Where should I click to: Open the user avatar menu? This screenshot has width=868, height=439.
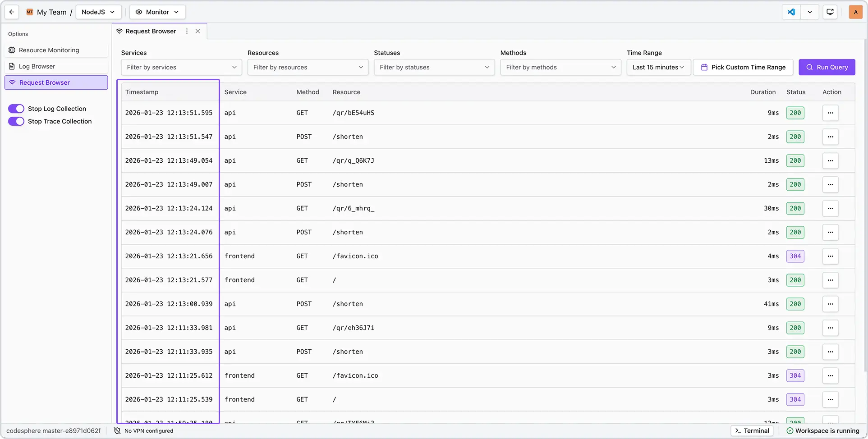coord(855,12)
